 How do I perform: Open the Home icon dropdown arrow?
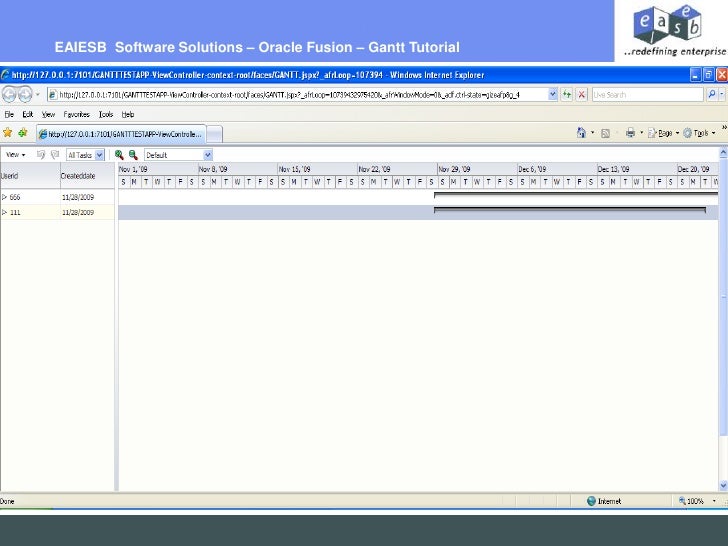pyautogui.click(x=592, y=133)
